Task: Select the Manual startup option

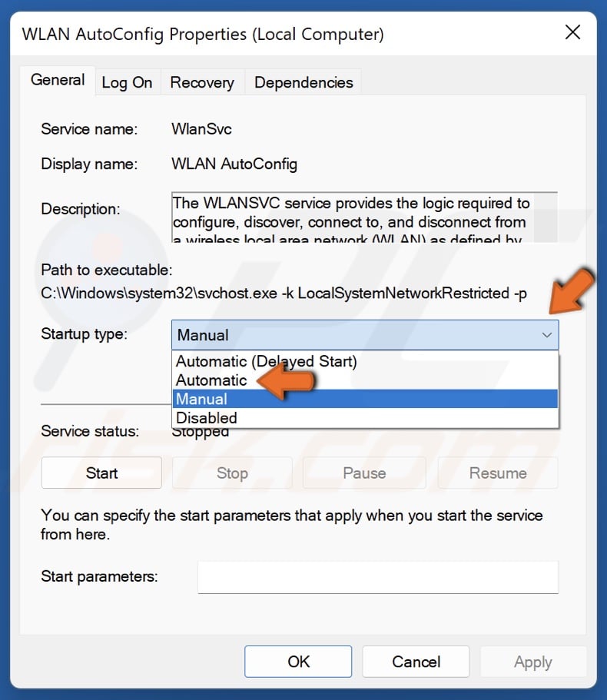Action: click(x=201, y=398)
